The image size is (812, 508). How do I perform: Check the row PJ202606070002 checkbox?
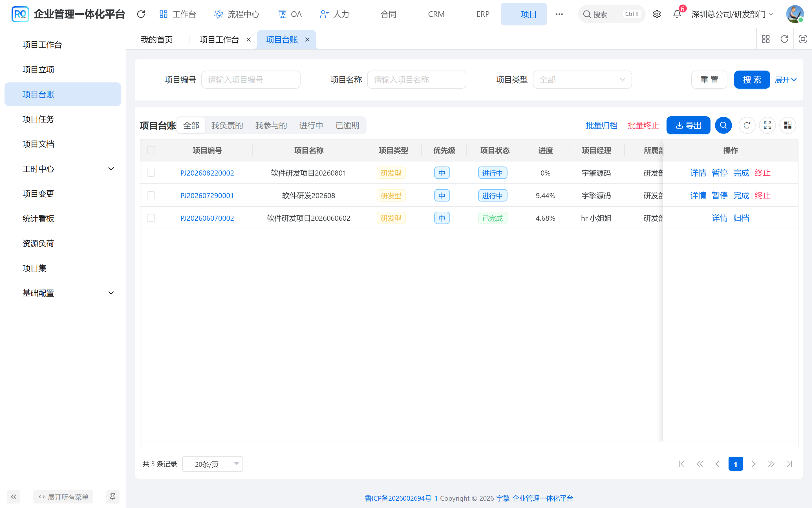pos(151,218)
